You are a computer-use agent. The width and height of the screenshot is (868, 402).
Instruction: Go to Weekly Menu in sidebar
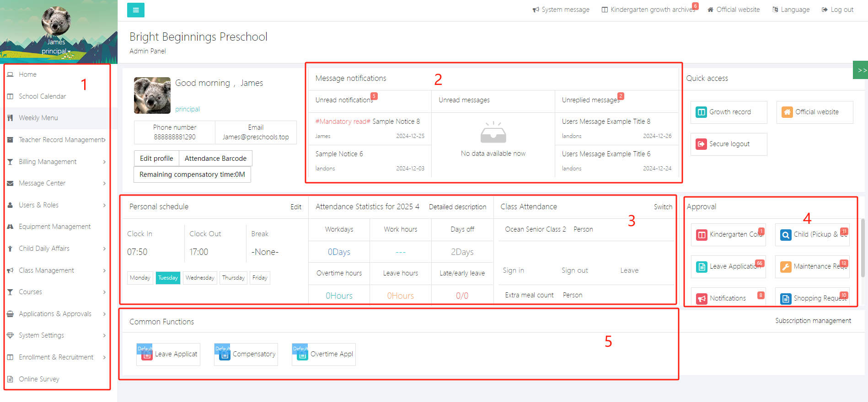[x=38, y=118]
